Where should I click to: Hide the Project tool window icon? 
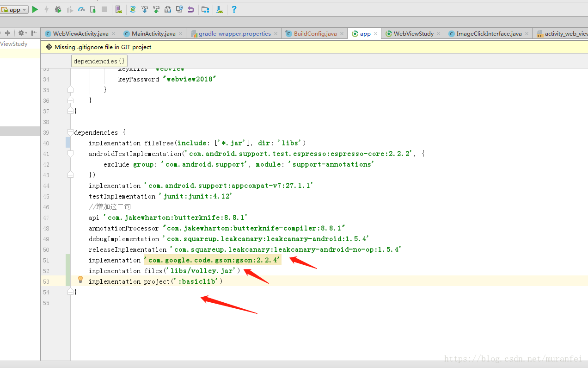pyautogui.click(x=34, y=33)
